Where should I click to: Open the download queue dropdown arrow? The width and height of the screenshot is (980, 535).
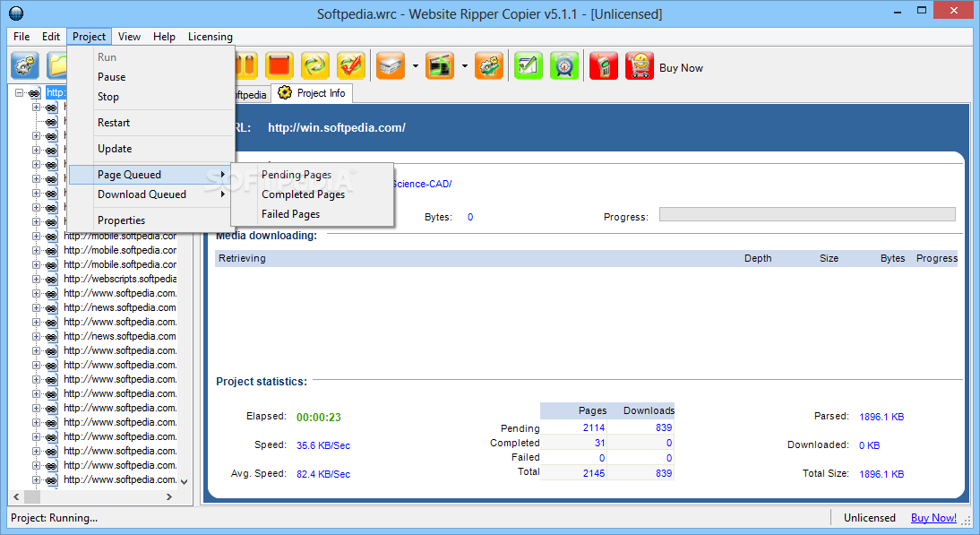click(x=464, y=65)
